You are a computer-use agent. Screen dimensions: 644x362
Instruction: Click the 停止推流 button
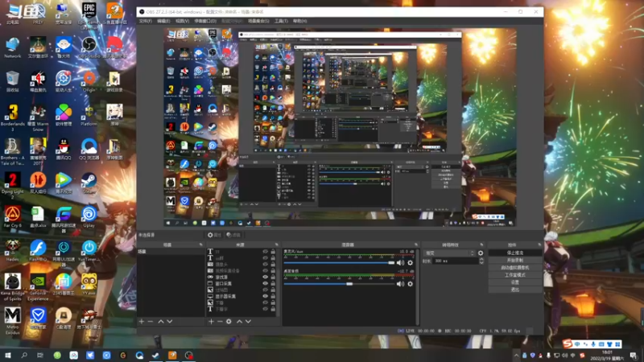coord(515,253)
